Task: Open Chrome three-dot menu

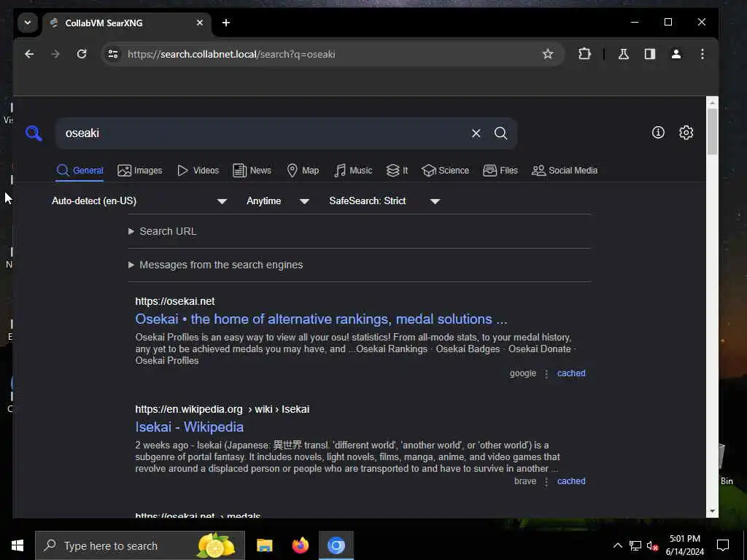Action: pos(703,54)
